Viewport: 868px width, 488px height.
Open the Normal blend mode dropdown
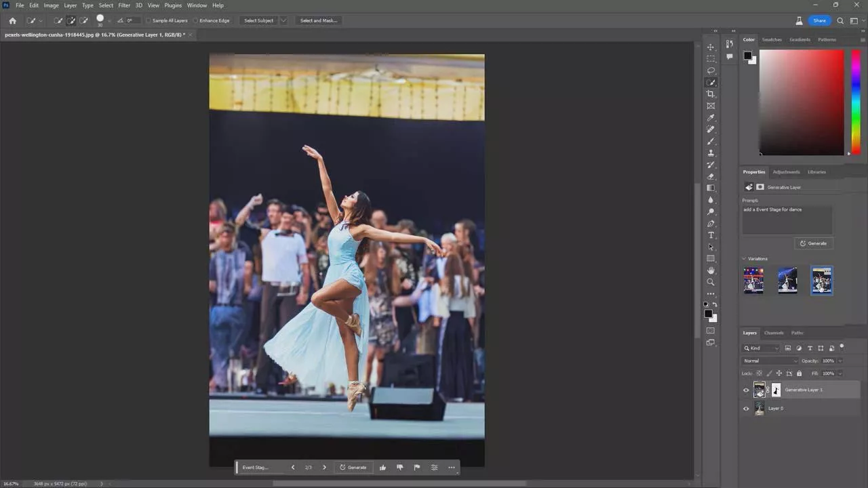[770, 361]
